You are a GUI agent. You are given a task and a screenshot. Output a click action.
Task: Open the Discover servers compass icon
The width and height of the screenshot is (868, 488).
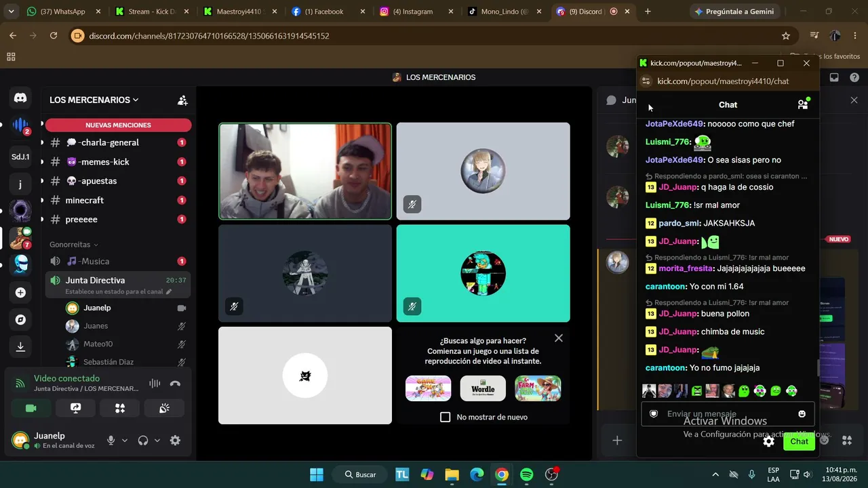pos(20,320)
